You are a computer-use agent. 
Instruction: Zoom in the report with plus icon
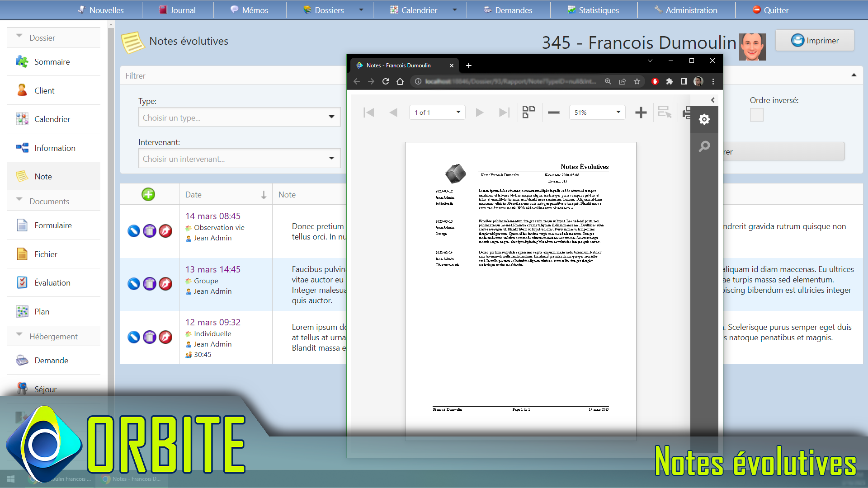click(641, 113)
